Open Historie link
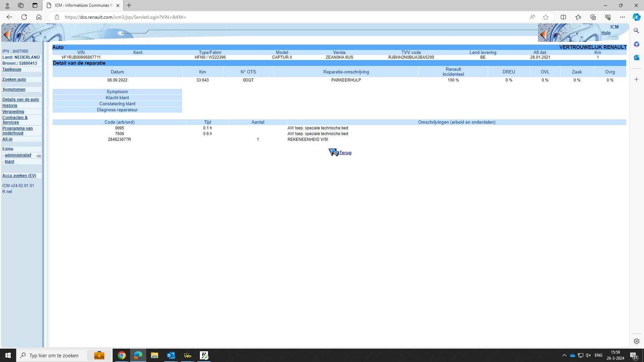Viewport: 644px width, 362px height. tap(10, 106)
